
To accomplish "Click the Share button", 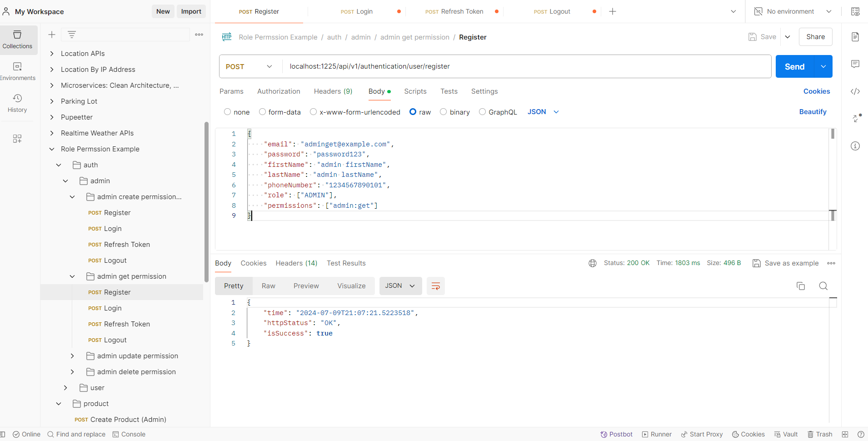I will point(816,37).
